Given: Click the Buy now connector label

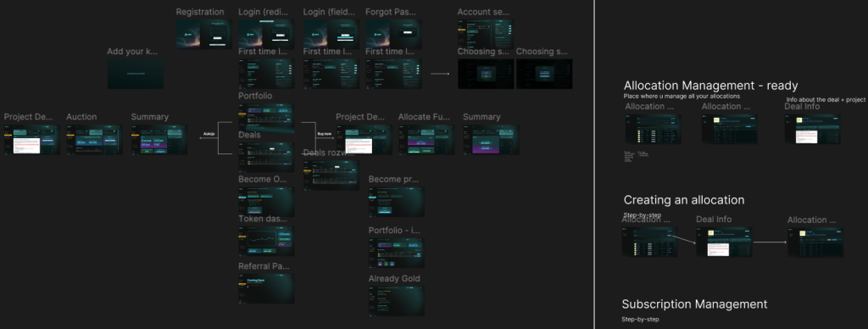Looking at the screenshot, I should click(325, 134).
